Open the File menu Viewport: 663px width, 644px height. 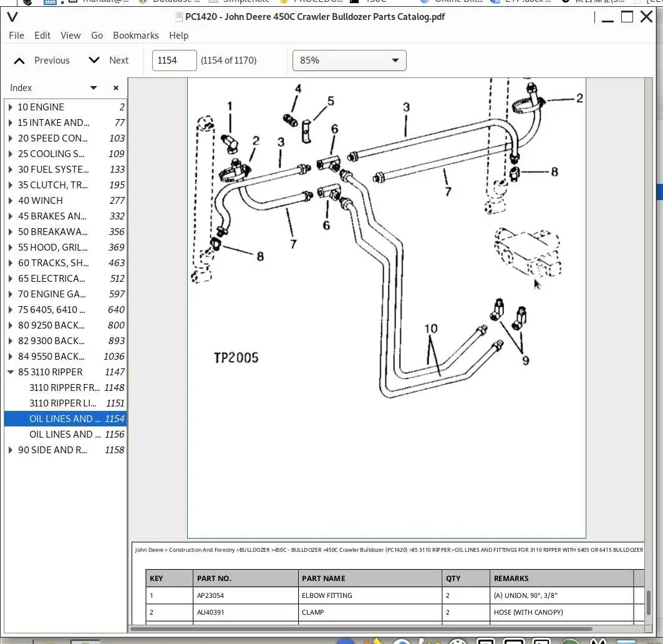[16, 36]
